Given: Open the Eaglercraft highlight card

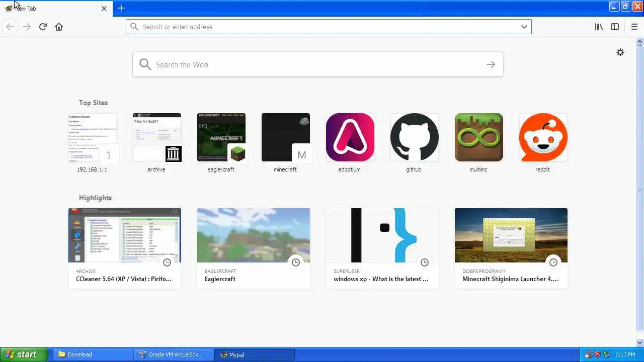Looking at the screenshot, I should (x=254, y=248).
